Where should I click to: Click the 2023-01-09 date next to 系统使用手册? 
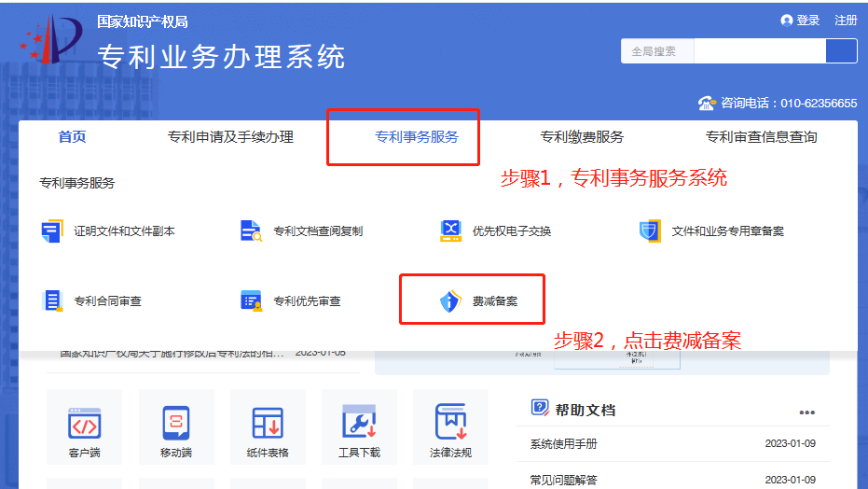[x=790, y=443]
